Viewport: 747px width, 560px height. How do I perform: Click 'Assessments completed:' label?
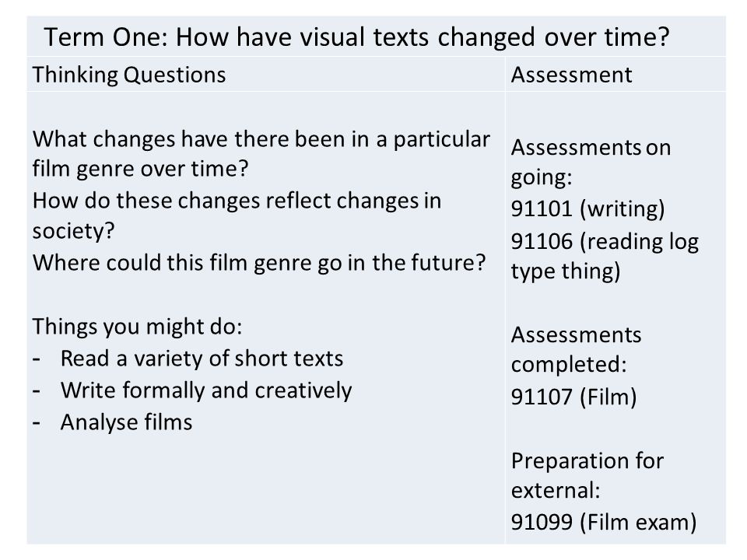tap(576, 349)
